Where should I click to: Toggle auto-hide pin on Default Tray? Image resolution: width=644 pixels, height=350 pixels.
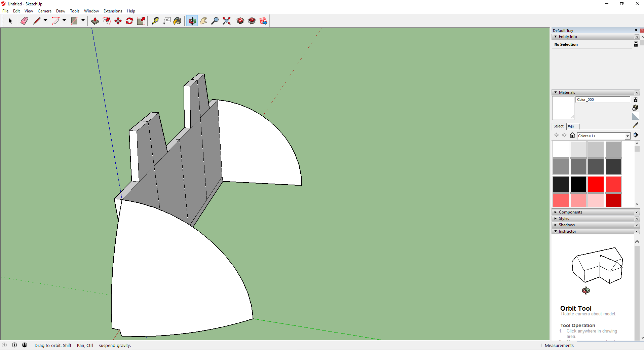[x=636, y=31]
